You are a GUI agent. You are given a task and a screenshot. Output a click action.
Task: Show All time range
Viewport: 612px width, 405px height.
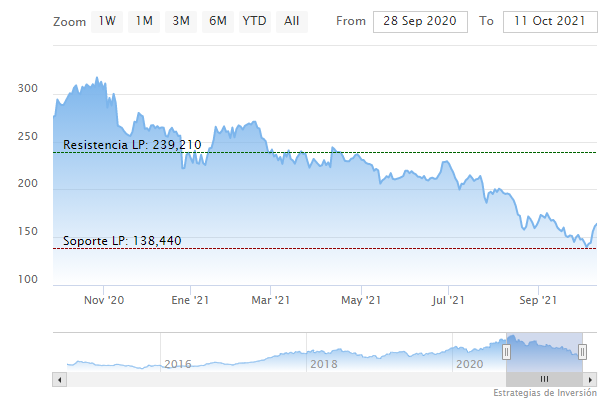click(x=291, y=20)
